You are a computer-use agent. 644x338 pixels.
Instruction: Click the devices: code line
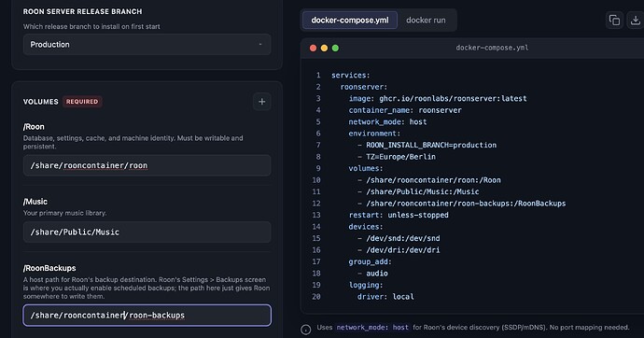[x=366, y=226]
